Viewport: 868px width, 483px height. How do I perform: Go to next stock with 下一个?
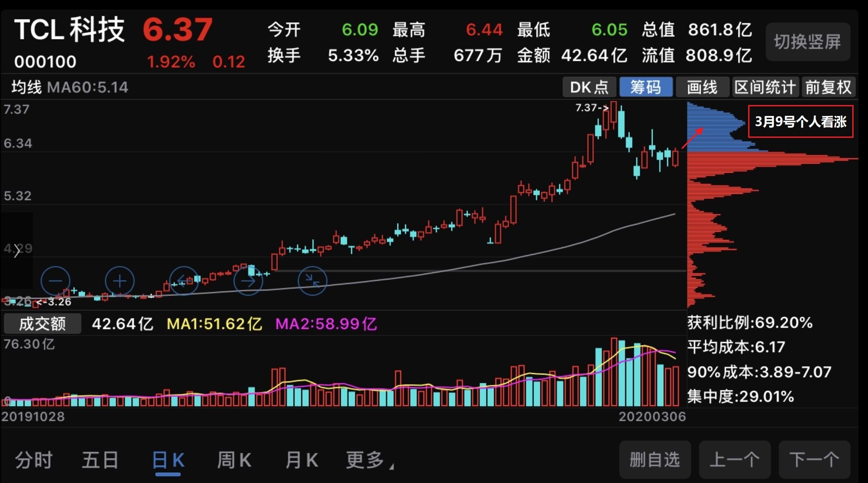click(x=814, y=460)
